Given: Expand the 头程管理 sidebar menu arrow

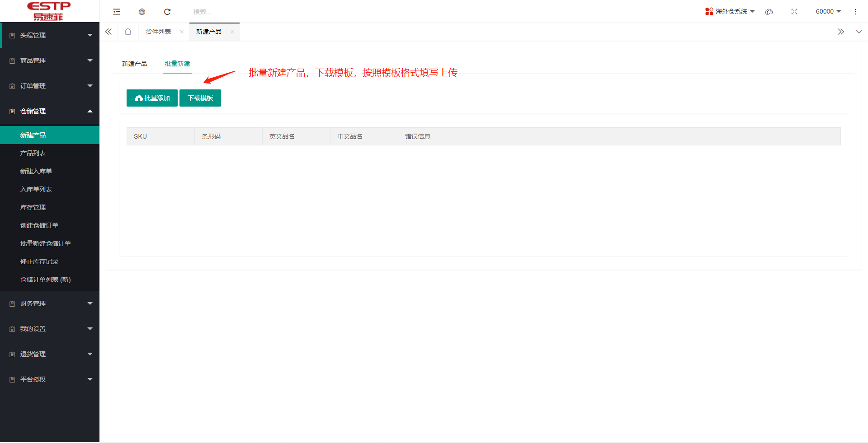Looking at the screenshot, I should pyautogui.click(x=90, y=35).
